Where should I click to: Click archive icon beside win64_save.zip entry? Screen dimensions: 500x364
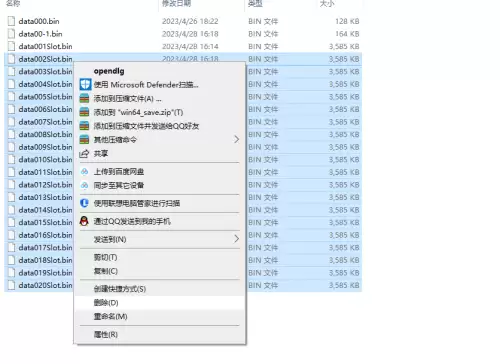85,112
